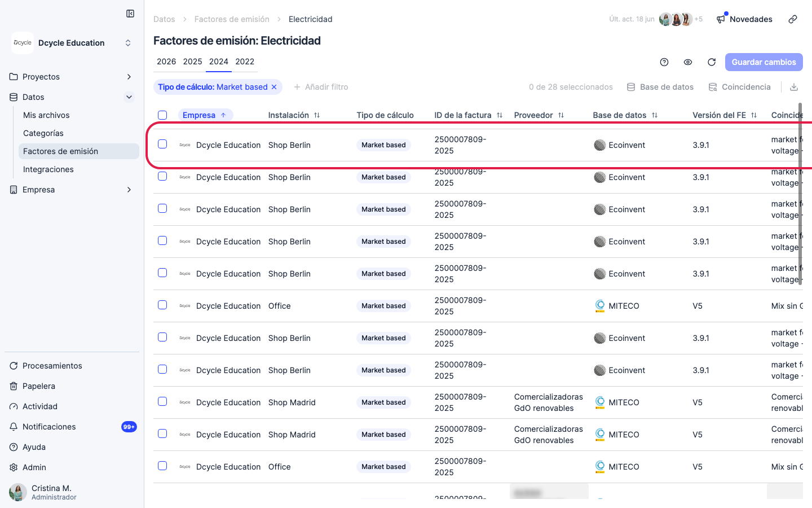Viewport: 812px width, 508px height.
Task: Switch to the 2026 tab
Action: pyautogui.click(x=166, y=62)
